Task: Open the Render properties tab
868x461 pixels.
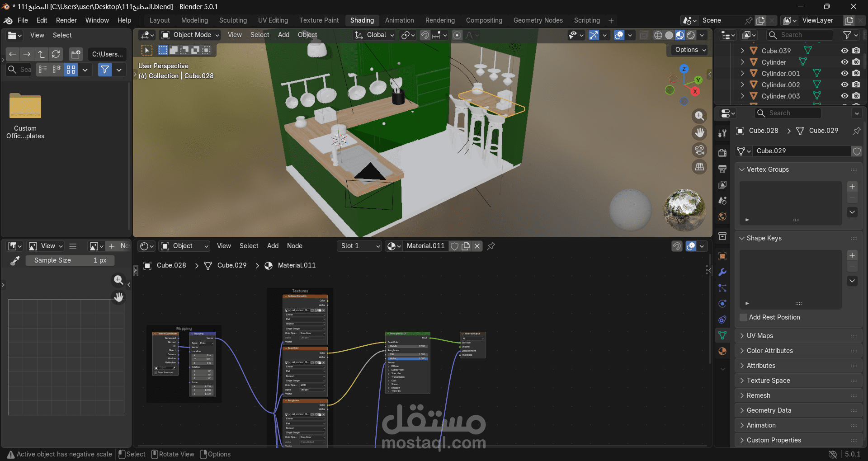Action: click(x=722, y=153)
